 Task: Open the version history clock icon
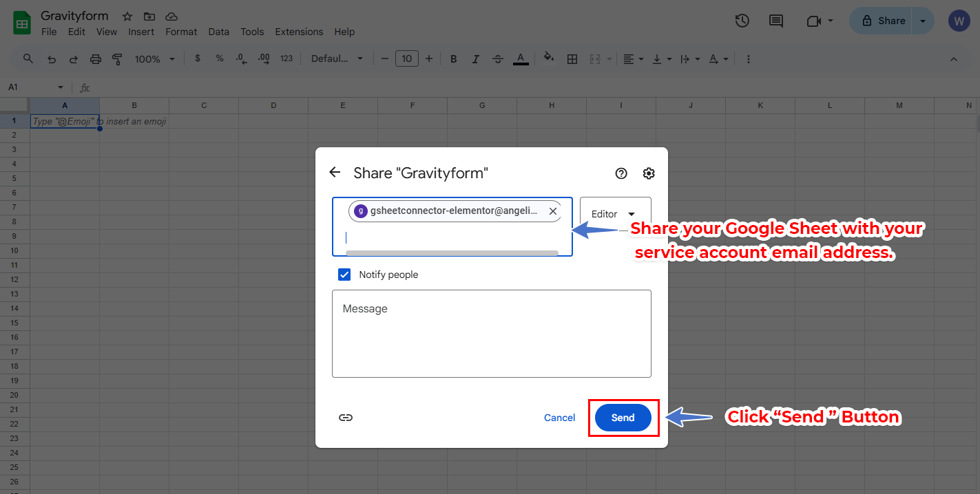(742, 21)
